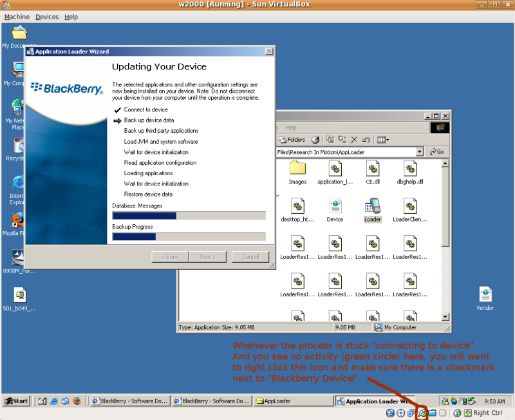Click the Start button on taskbar
This screenshot has height=420, width=515.
pos(17,401)
